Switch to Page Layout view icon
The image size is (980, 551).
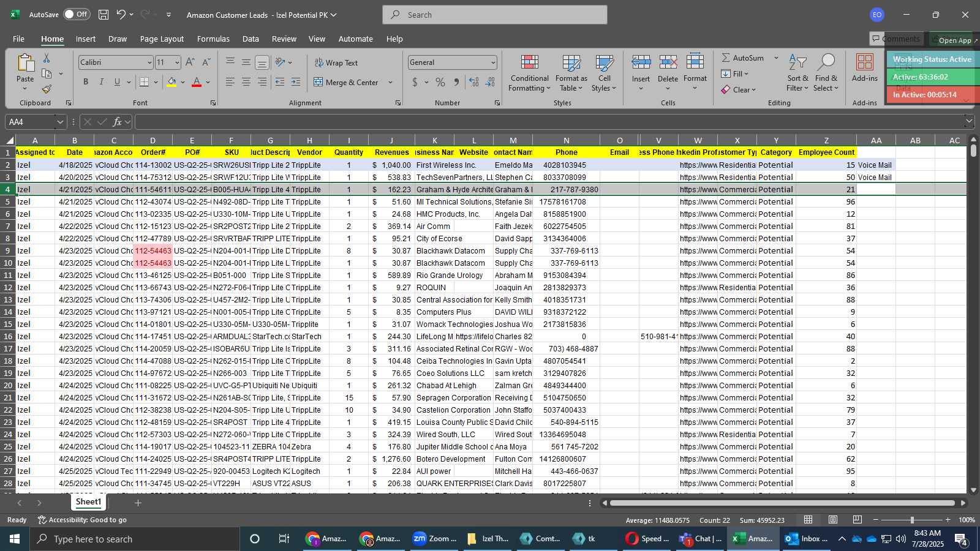833,520
